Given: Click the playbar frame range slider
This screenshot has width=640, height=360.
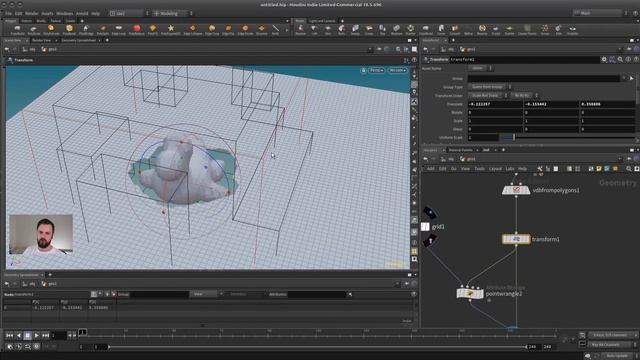Looking at the screenshot, I should [317, 347].
